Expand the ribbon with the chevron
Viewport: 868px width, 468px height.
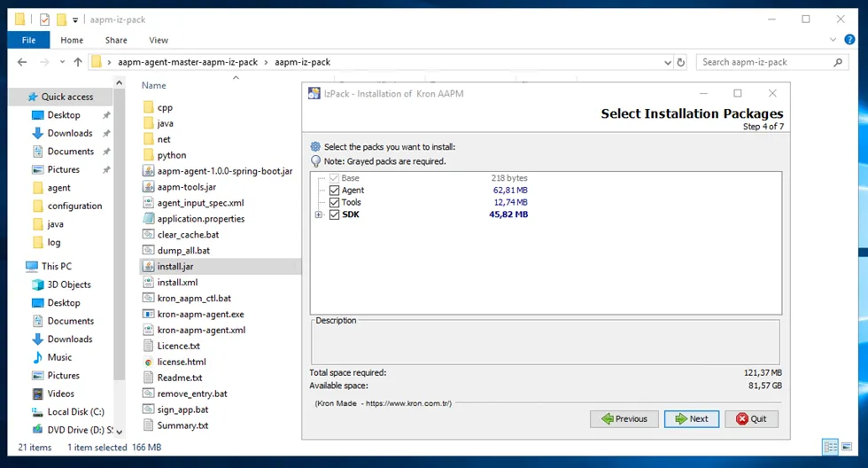[833, 40]
